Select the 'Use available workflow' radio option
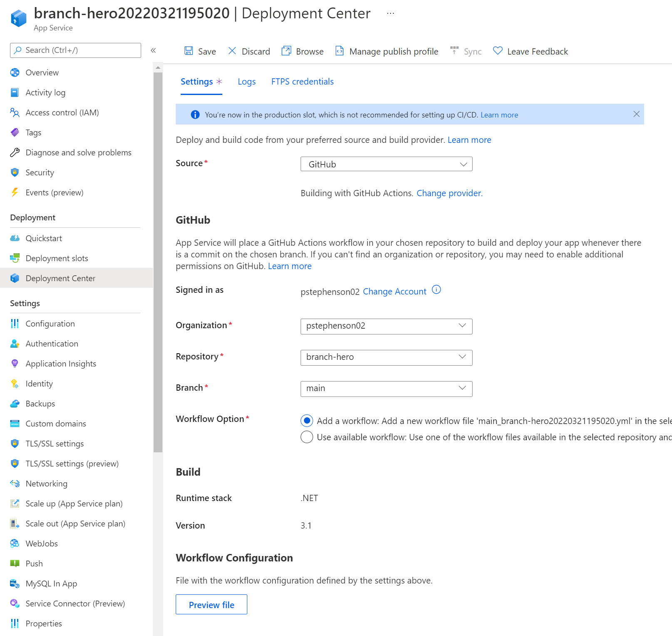The height and width of the screenshot is (636, 672). tap(307, 437)
